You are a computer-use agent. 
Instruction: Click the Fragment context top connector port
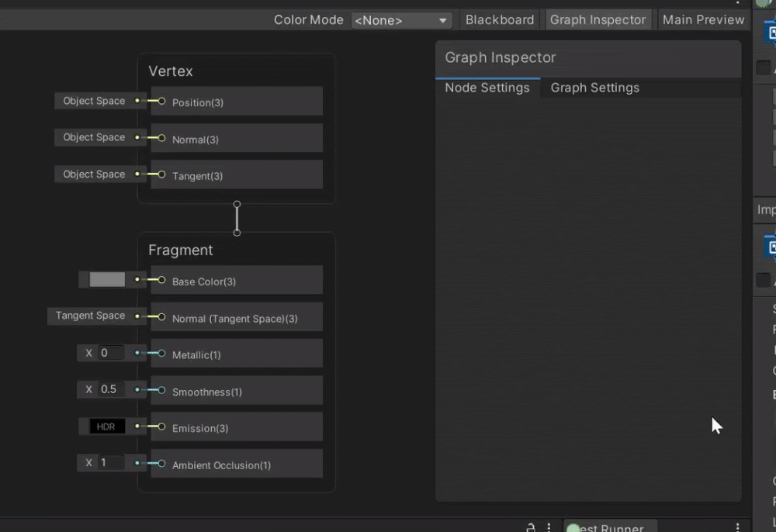[237, 233]
